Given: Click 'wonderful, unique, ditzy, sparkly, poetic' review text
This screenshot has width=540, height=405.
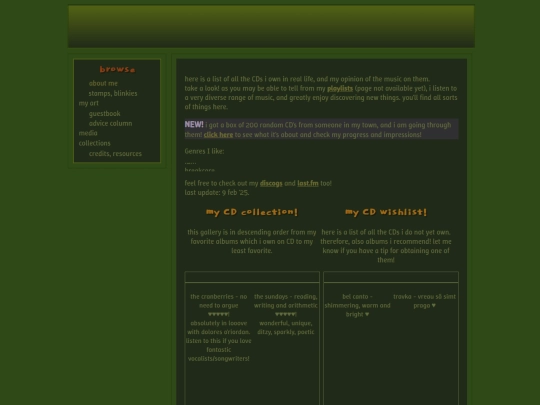Looking at the screenshot, I should tap(285, 328).
